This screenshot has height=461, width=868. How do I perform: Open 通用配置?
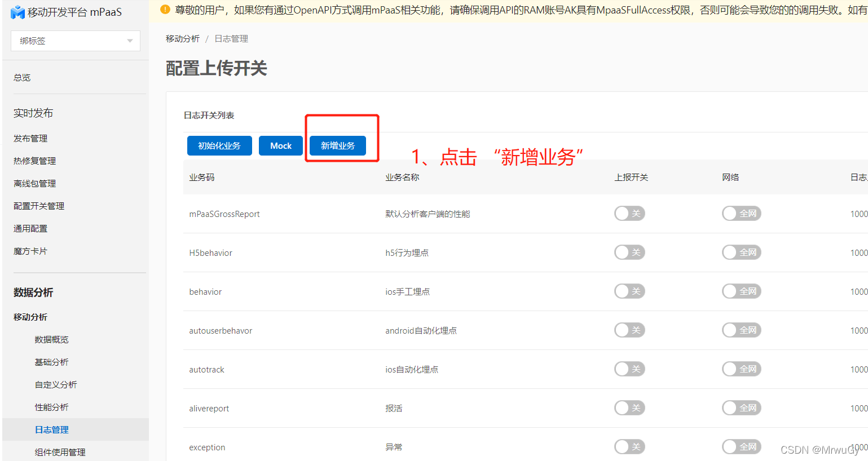point(30,229)
